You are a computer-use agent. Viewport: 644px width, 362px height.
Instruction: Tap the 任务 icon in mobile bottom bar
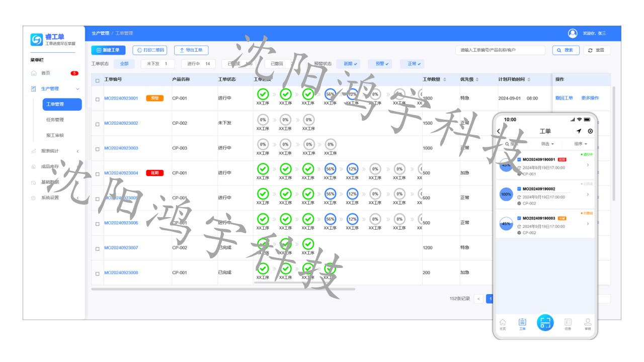pyautogui.click(x=568, y=323)
